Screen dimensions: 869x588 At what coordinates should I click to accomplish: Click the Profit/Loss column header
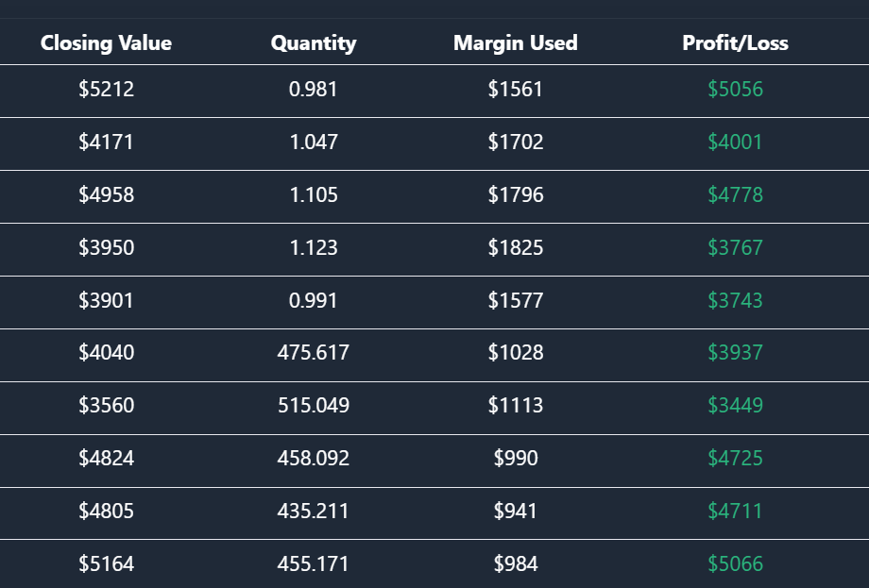735,42
